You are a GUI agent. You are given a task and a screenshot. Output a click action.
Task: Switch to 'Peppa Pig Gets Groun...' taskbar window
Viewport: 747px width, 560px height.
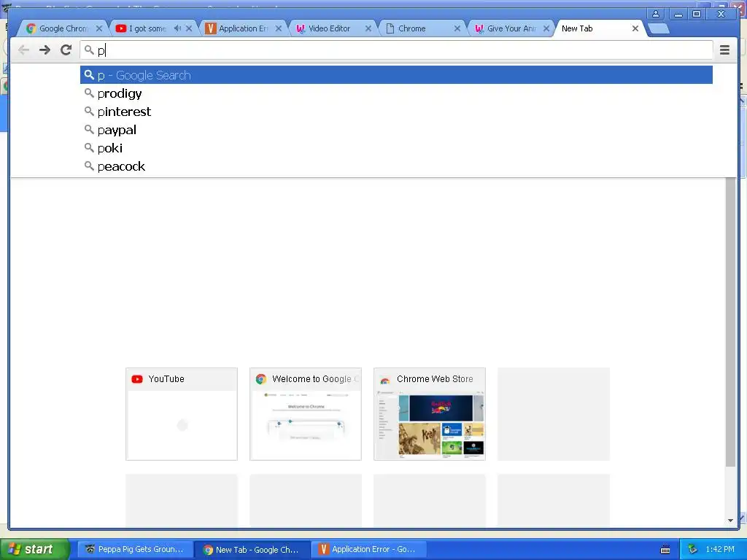point(135,549)
